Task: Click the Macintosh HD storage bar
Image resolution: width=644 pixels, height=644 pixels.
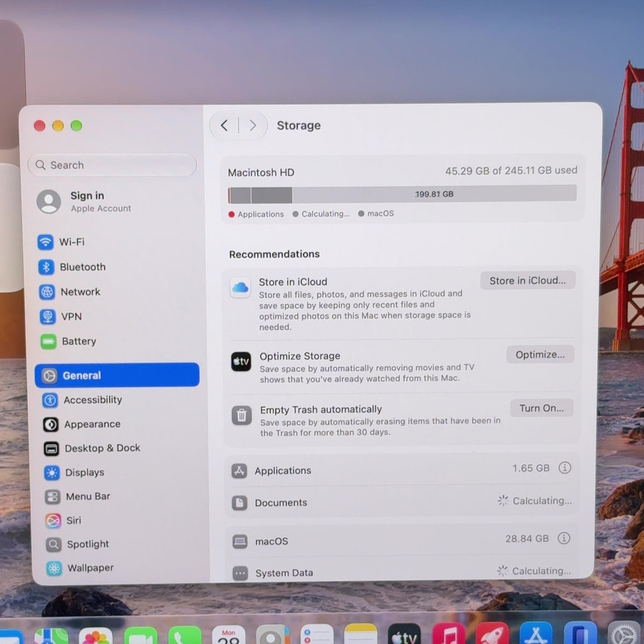Action: [402, 194]
